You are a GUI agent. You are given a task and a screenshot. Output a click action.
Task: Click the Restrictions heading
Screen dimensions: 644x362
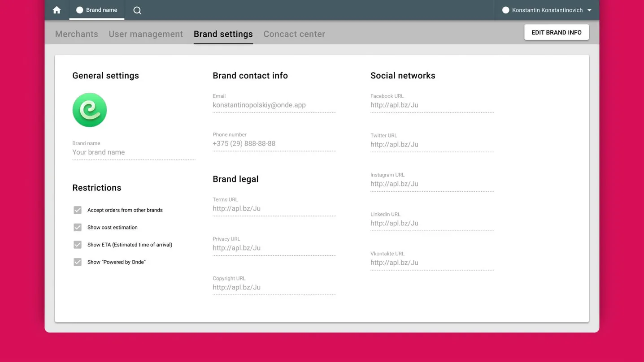pos(97,188)
